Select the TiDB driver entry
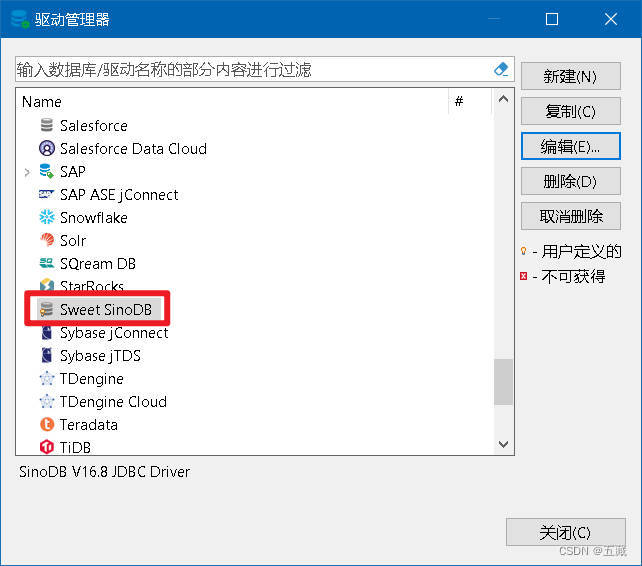Screen dimensions: 642x566 pos(75,447)
